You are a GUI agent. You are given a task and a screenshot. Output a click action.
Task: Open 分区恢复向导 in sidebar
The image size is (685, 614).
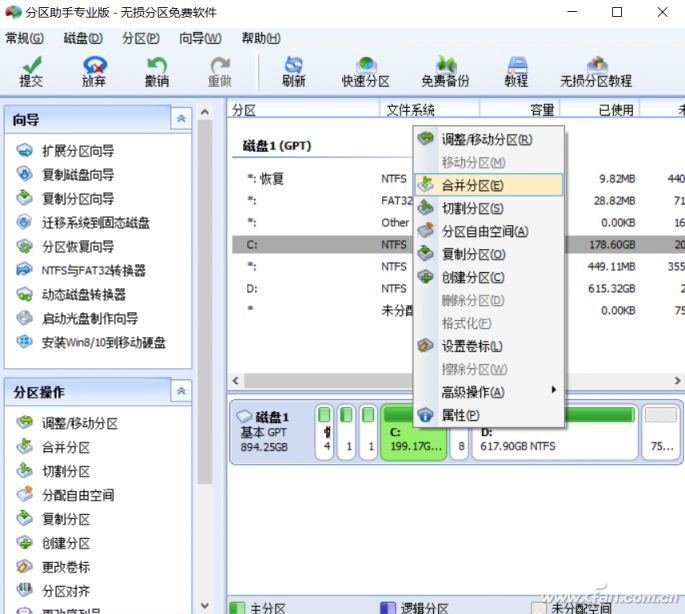tap(66, 246)
